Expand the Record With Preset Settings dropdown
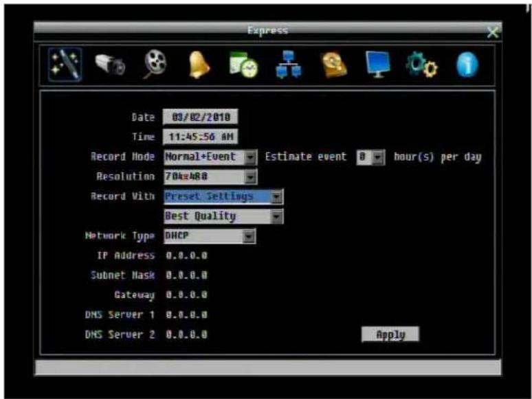Viewport: 532px width, 399px height. pos(276,196)
